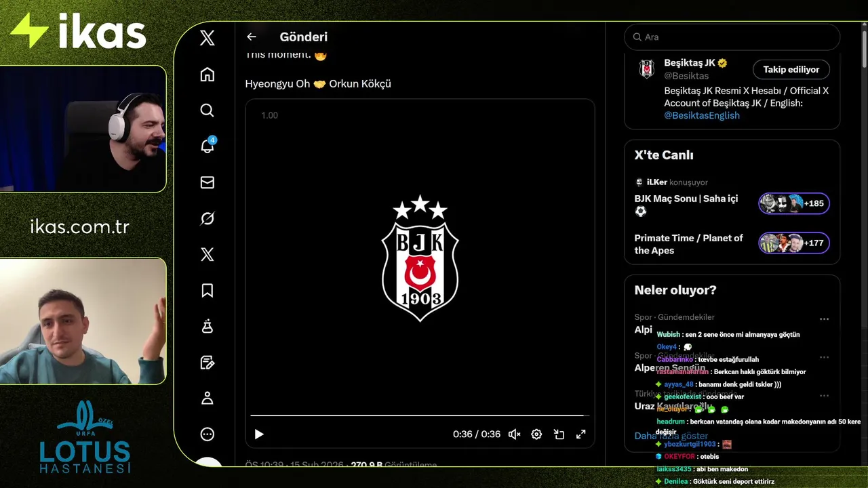868x488 pixels.
Task: Click the X'te Canlı heading
Action: point(664,155)
